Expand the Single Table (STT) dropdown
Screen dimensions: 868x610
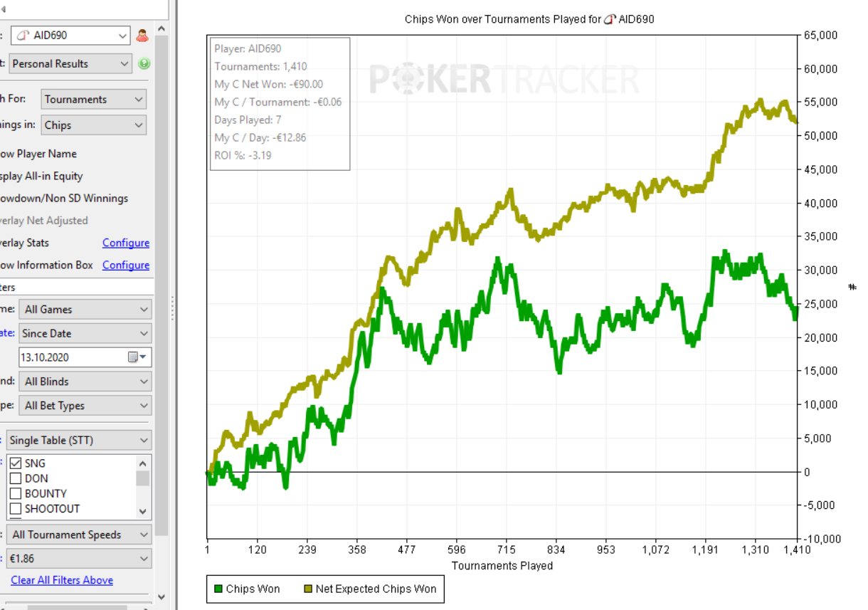(x=79, y=440)
